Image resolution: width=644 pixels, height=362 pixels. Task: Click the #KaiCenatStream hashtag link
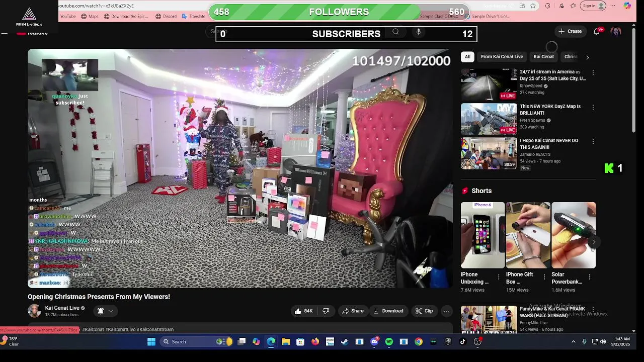(x=155, y=329)
